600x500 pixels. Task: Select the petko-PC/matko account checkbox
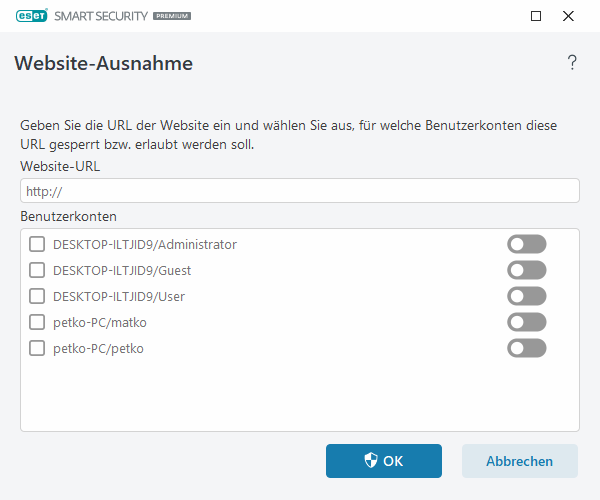(37, 322)
